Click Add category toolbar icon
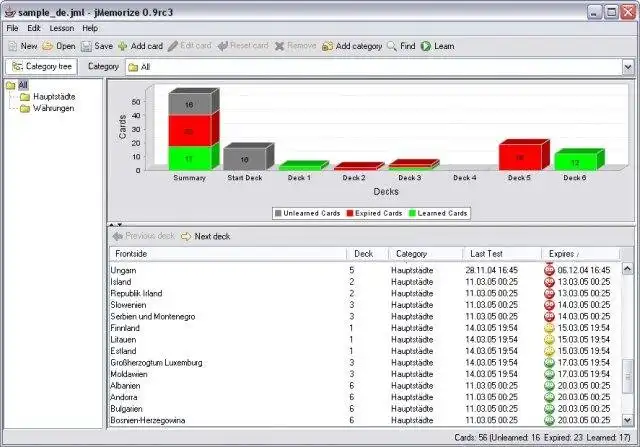 [327, 46]
